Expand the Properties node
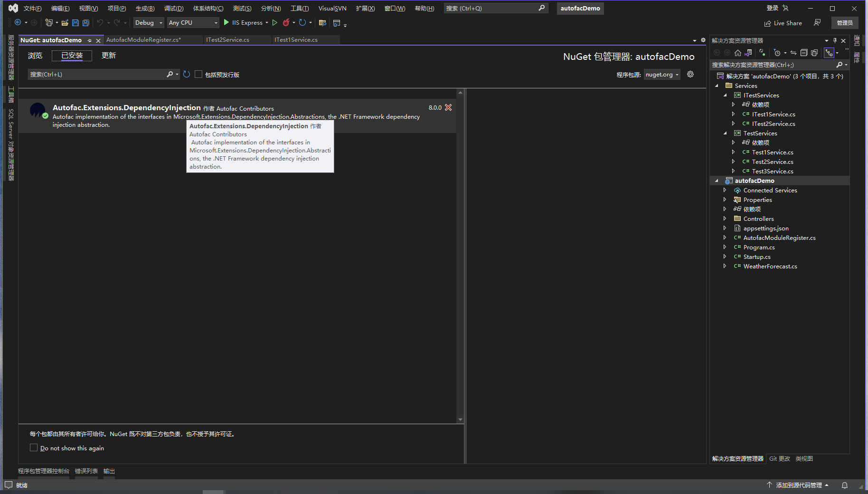Screen dimensions: 868x494 pos(725,199)
